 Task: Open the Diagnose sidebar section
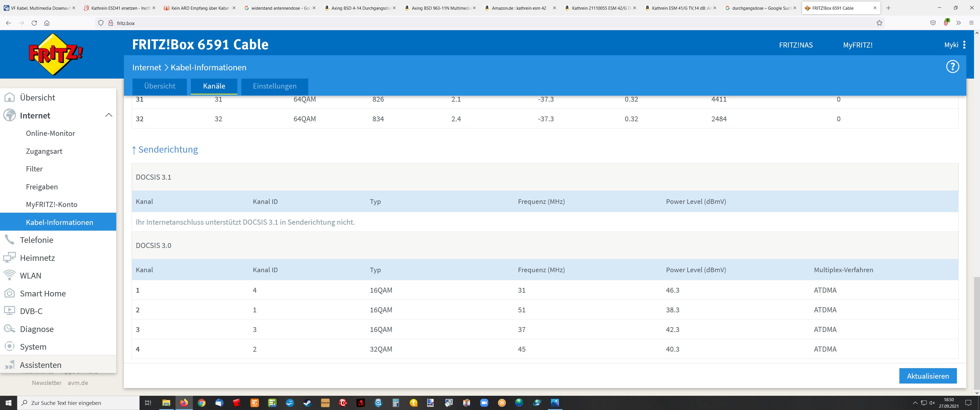(x=36, y=329)
